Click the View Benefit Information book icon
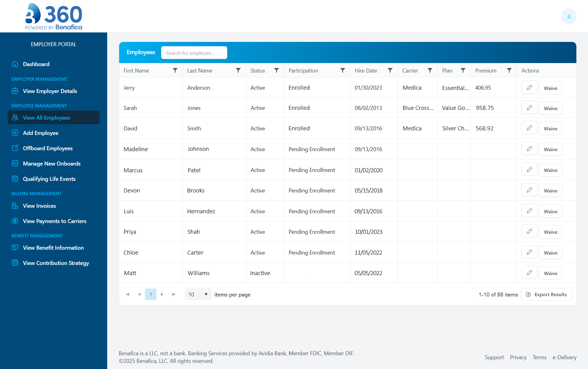 (15, 248)
